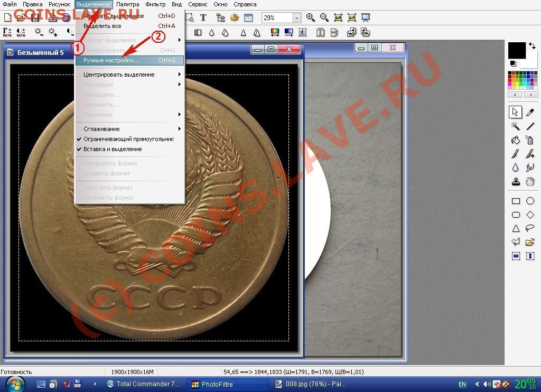Click the Auto Contrast toolbar icon
Viewport: 541px width, 392px height.
pyautogui.click(x=21, y=32)
